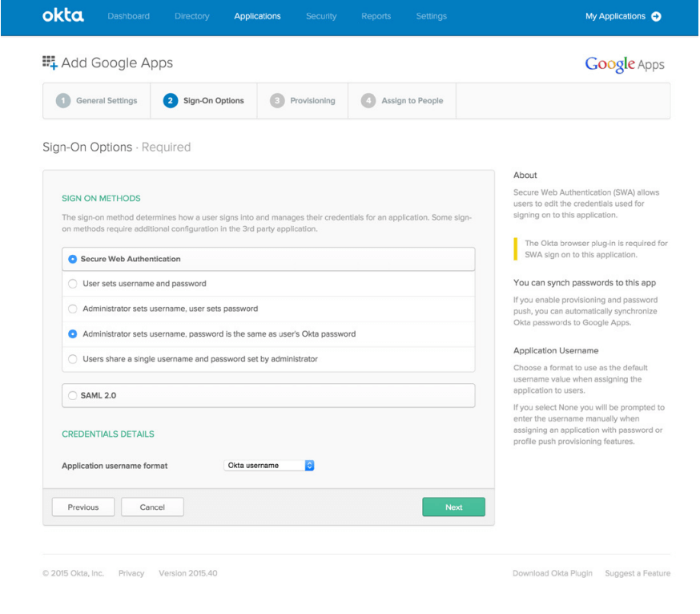Open the Download Okta Plugin link

[x=551, y=573]
